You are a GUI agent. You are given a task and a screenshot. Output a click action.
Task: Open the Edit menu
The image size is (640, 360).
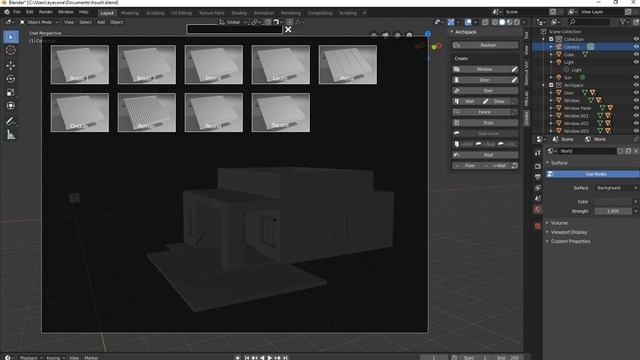click(x=29, y=12)
